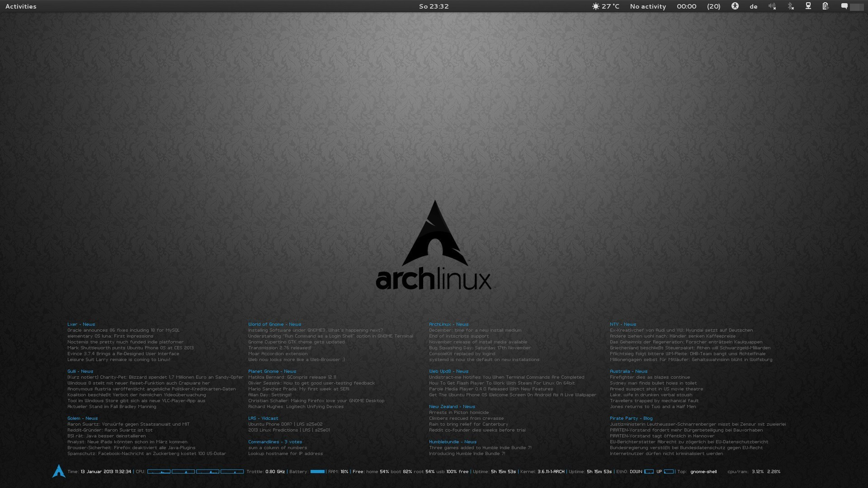Click the 'NTV - News' heading
868x488 pixels.
click(623, 324)
